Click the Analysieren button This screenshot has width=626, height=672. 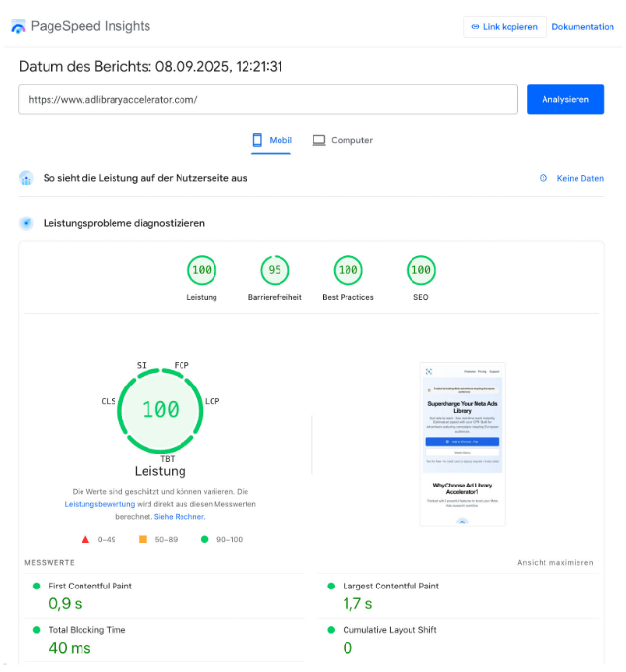565,99
